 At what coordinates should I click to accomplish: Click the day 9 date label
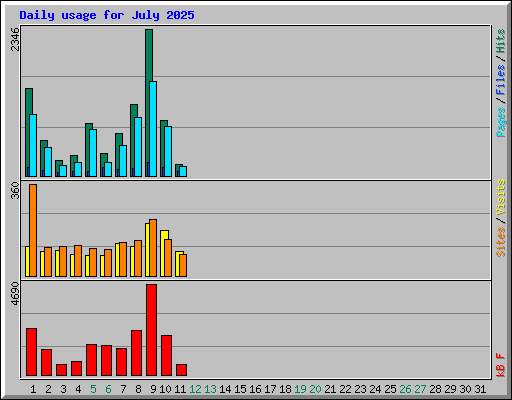153,389
